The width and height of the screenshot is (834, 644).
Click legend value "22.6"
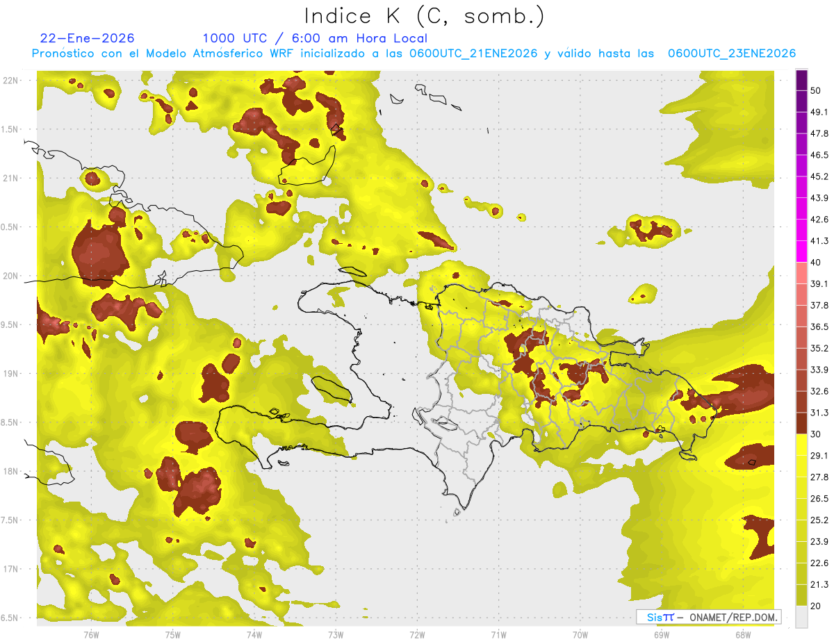click(819, 563)
